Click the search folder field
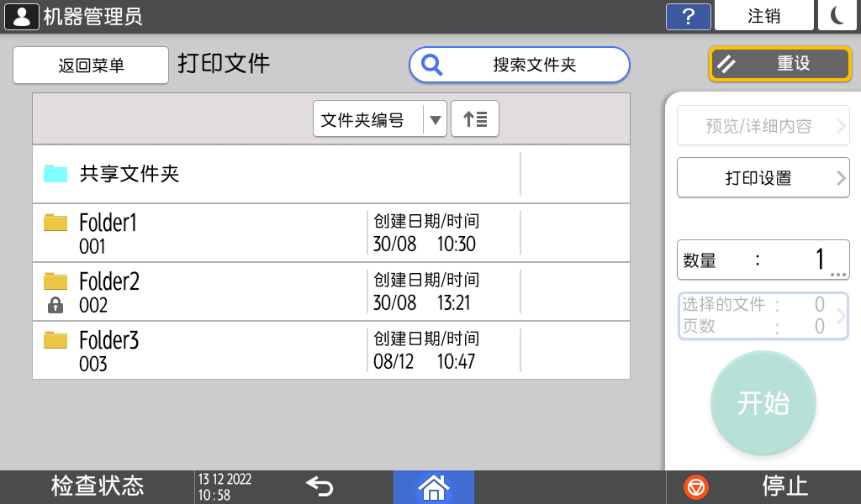 (x=520, y=65)
